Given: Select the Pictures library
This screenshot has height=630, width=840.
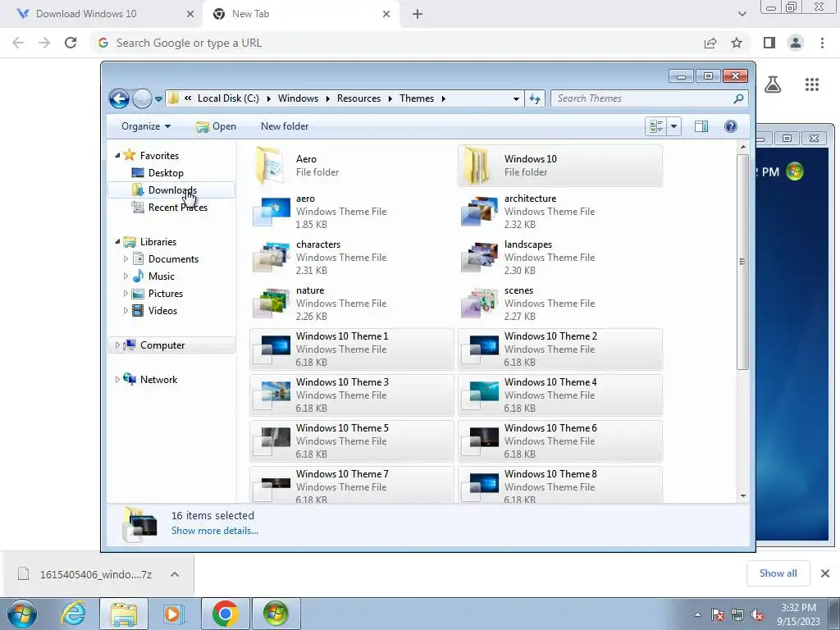Looking at the screenshot, I should point(166,294).
